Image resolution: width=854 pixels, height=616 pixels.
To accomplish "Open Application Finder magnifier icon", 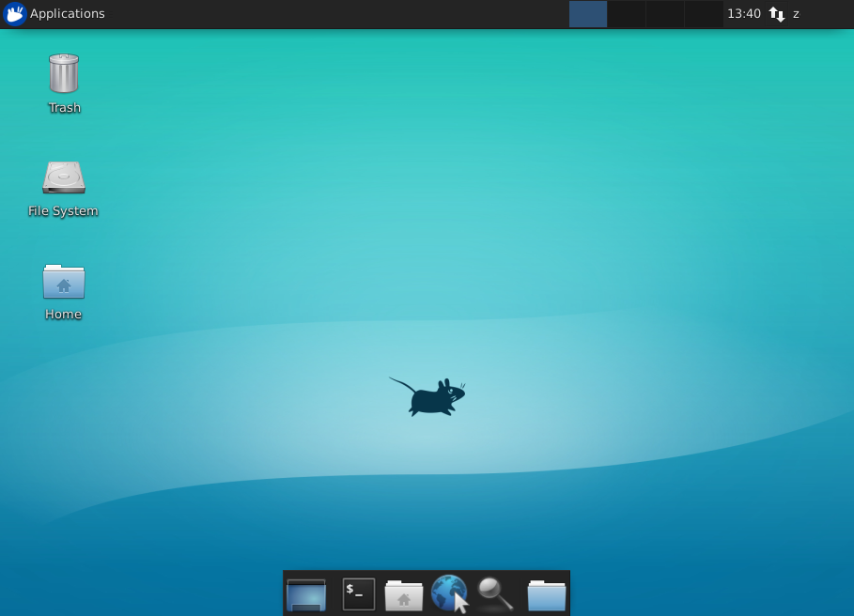I will coord(495,593).
